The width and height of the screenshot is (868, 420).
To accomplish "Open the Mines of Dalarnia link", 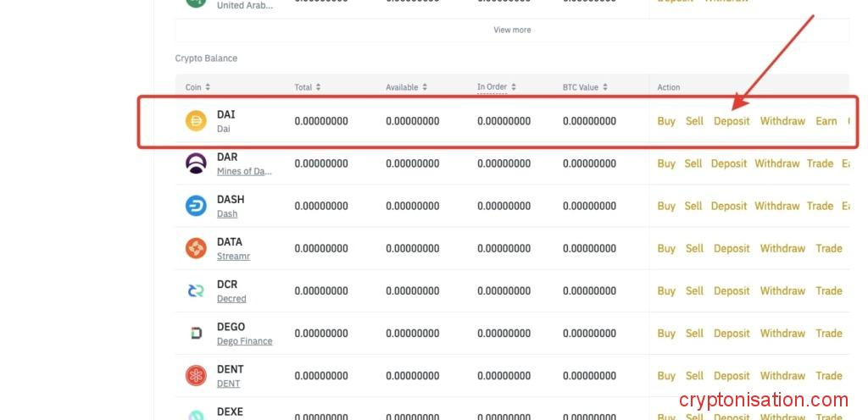I will point(244,171).
